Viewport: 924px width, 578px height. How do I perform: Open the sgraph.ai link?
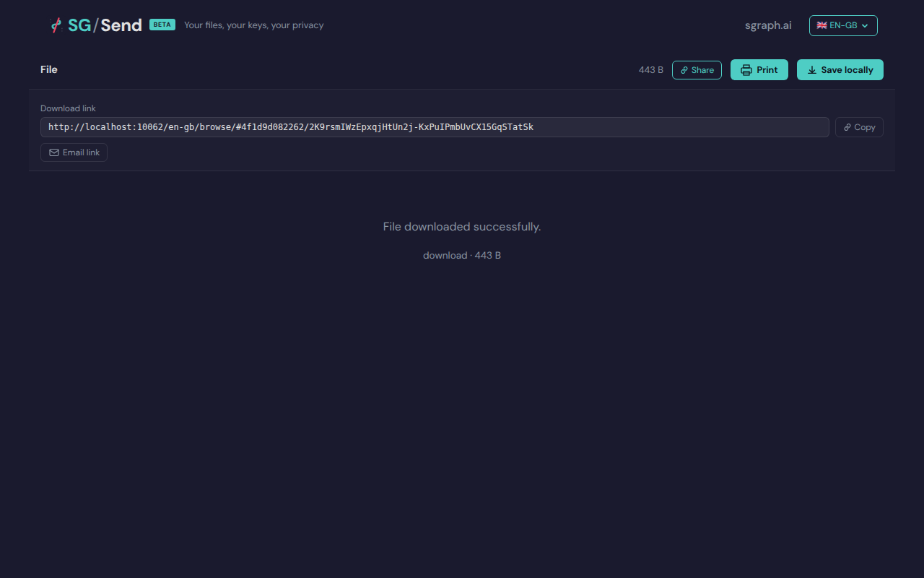pos(767,25)
